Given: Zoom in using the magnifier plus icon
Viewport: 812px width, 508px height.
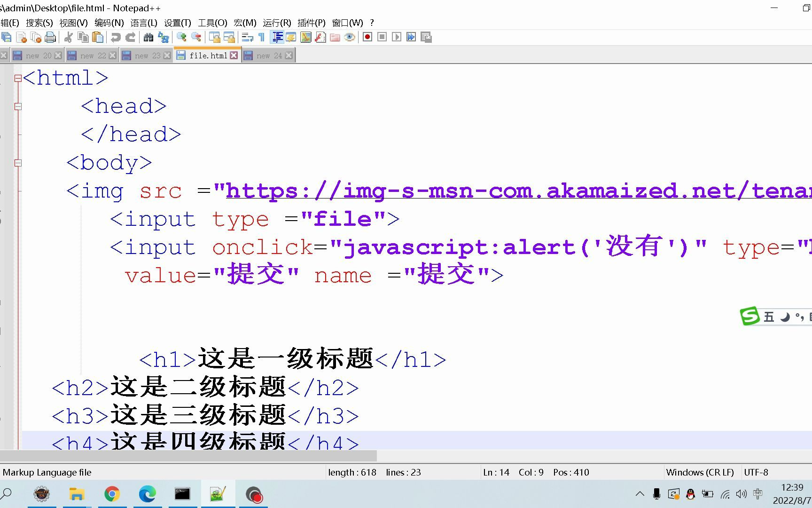Looking at the screenshot, I should tap(181, 37).
